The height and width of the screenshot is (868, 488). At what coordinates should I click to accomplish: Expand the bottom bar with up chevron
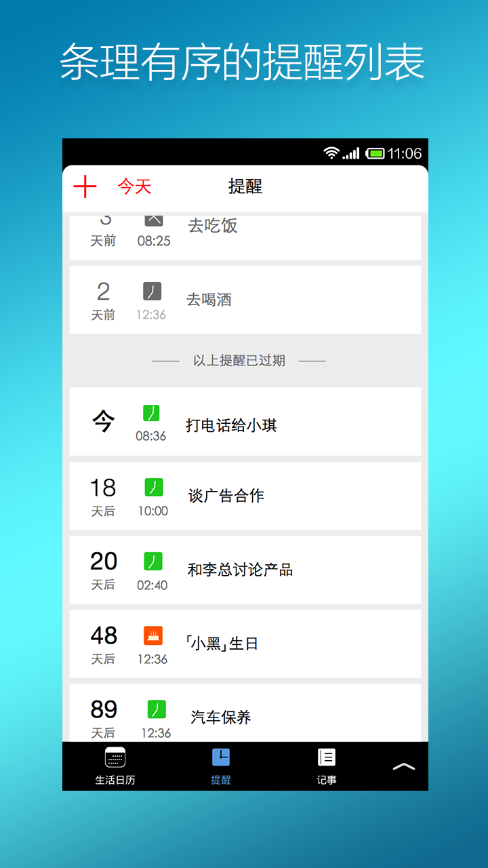[404, 767]
